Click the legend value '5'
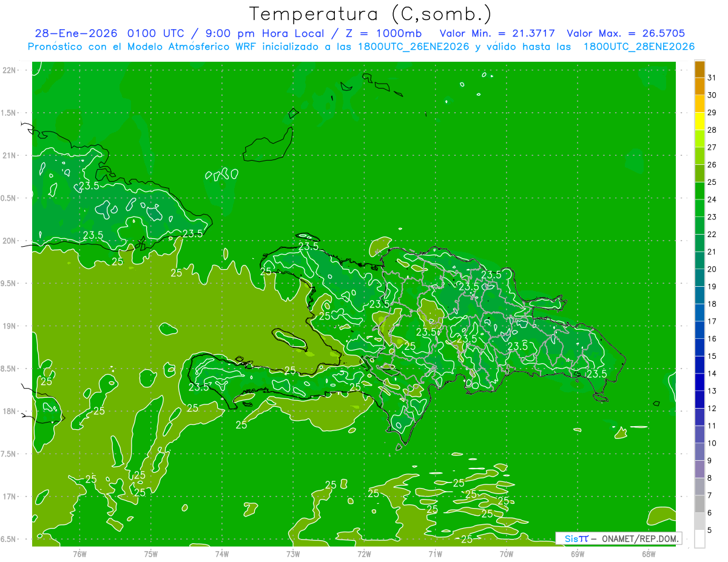 point(710,530)
